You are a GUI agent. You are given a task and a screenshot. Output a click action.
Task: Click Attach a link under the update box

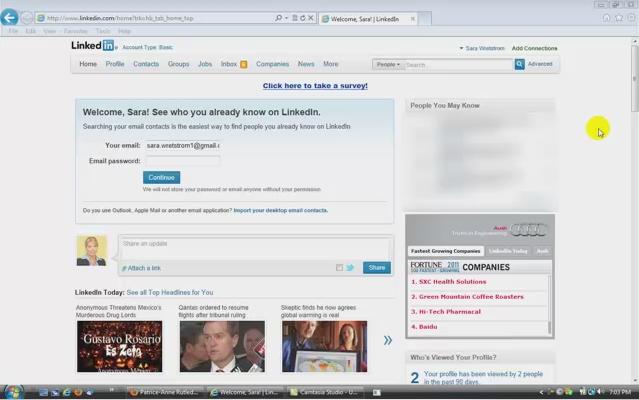click(141, 268)
